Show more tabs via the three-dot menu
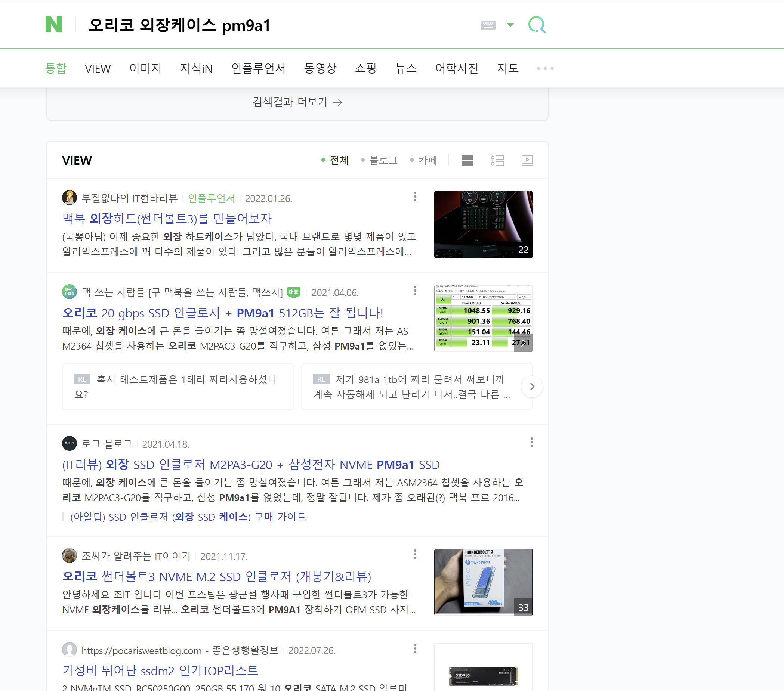 [x=545, y=69]
